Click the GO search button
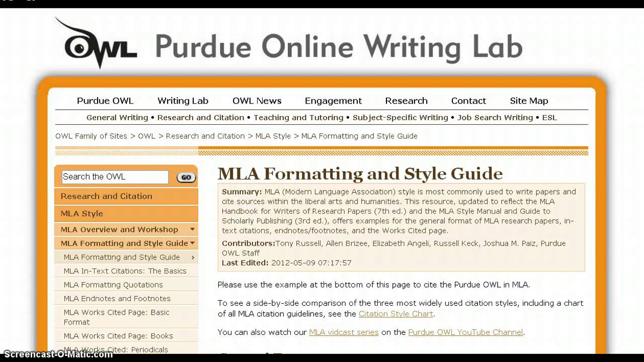Image resolution: width=644 pixels, height=362 pixels. 186,177
